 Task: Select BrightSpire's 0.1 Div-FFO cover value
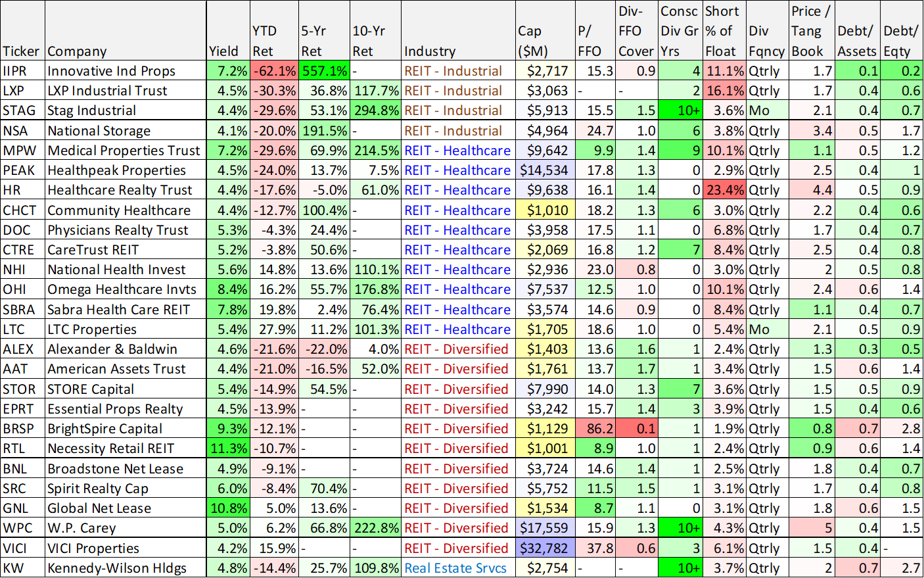637,429
